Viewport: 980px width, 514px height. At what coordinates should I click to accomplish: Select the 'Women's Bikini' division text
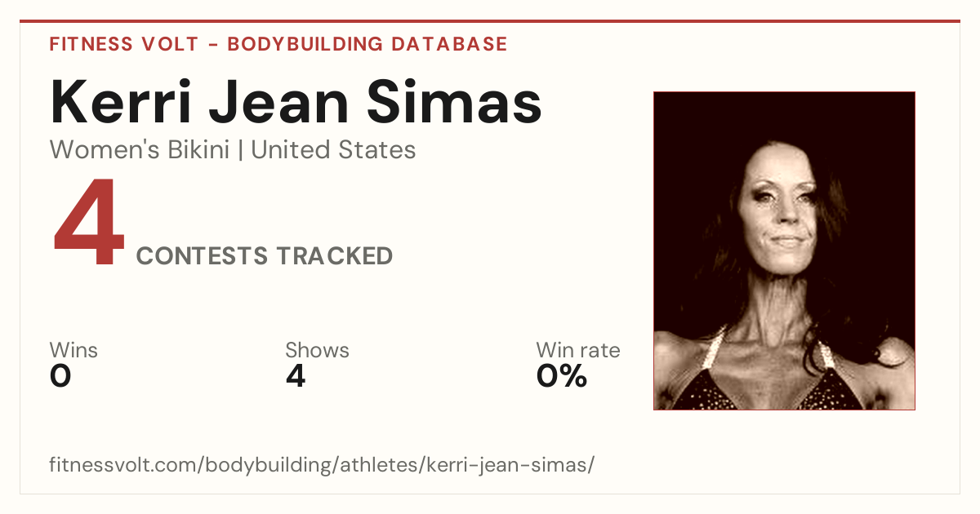(x=140, y=150)
